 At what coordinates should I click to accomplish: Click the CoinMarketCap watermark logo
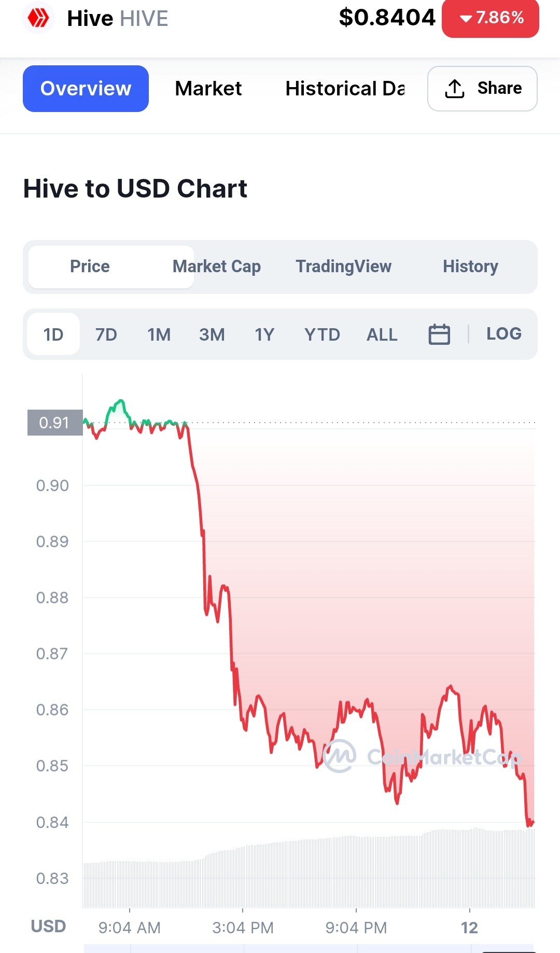click(340, 756)
